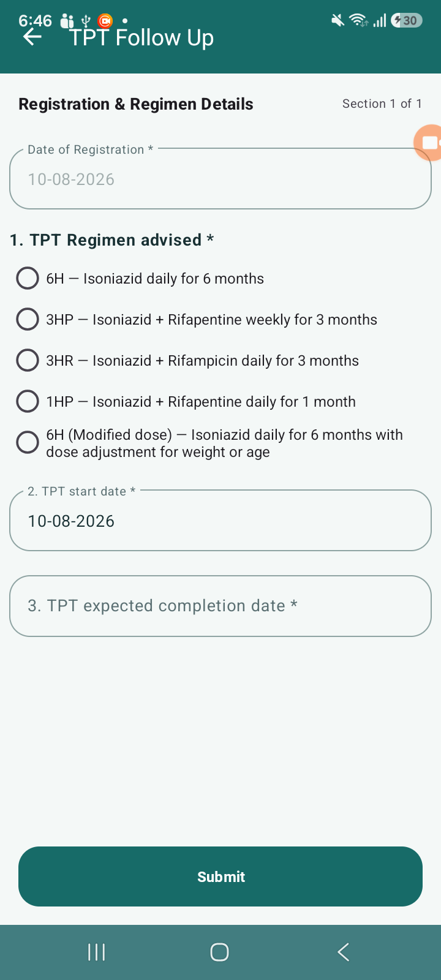Viewport: 441px width, 980px height.
Task: Tap the muted sound status icon
Action: (337, 21)
